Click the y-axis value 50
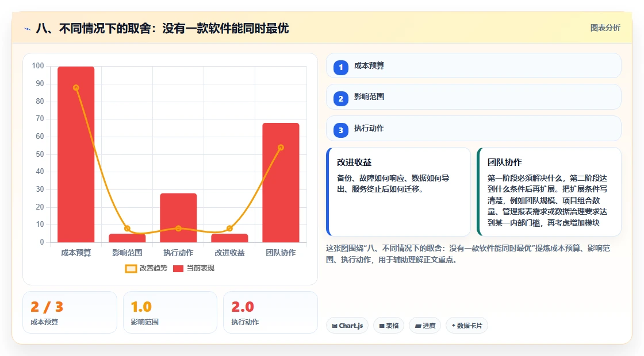 click(40, 154)
